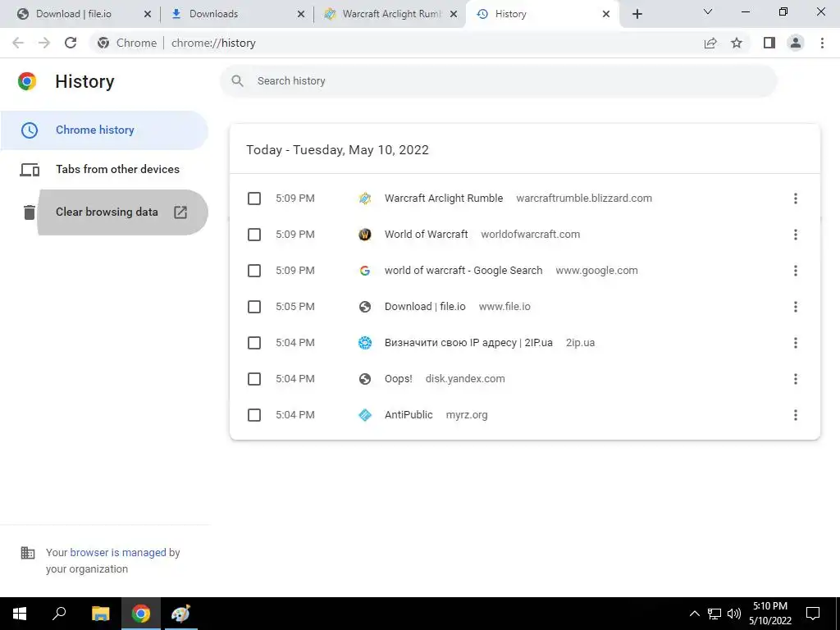Viewport: 840px width, 630px height.
Task: Click the globe favicon of the file.io entry
Action: click(365, 307)
